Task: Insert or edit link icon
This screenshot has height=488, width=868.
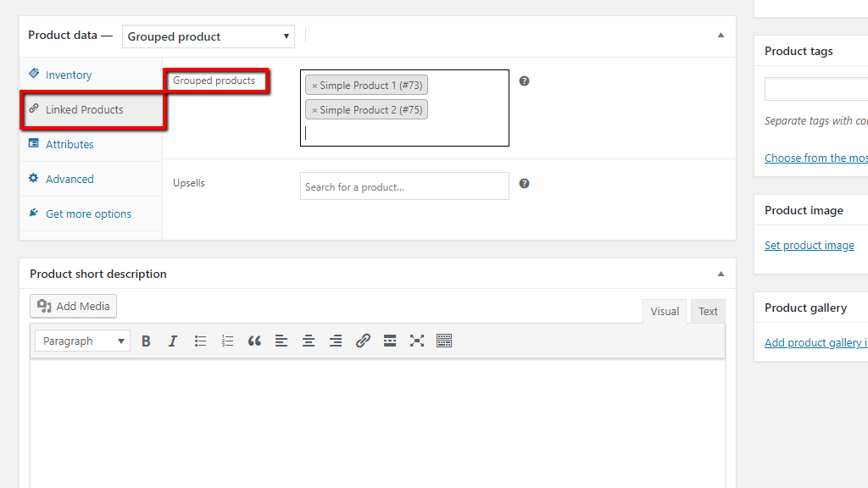Action: 363,341
